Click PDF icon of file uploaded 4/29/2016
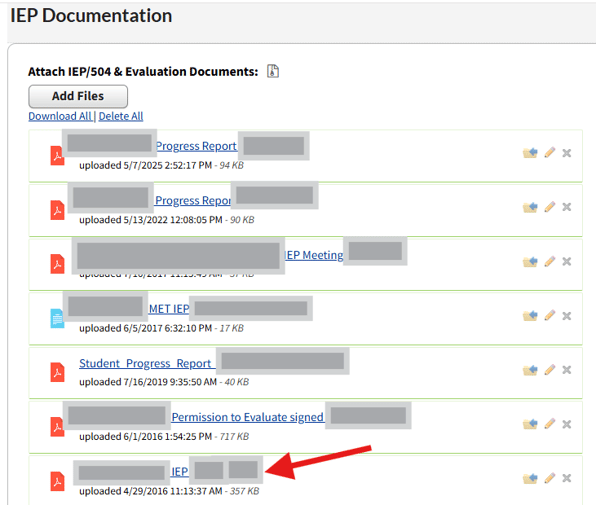The image size is (596, 505). 57,481
